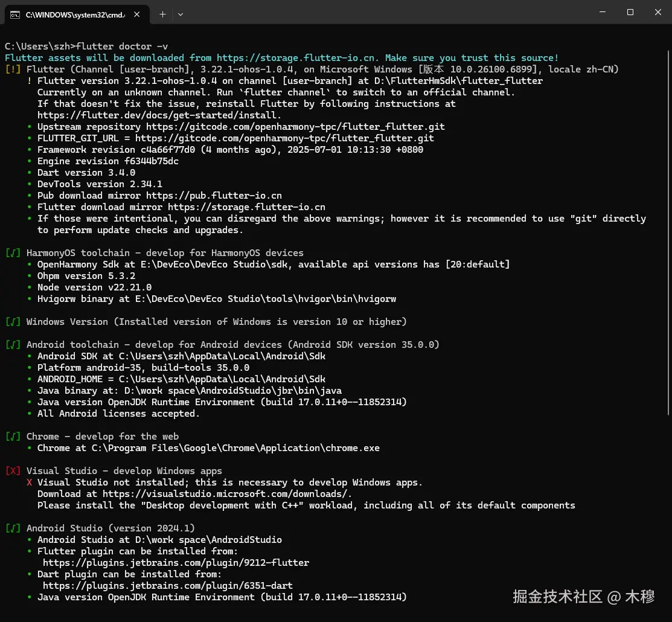The width and height of the screenshot is (672, 622).
Task: Click the 'Hvigorw binary at' path line
Action: click(x=217, y=299)
